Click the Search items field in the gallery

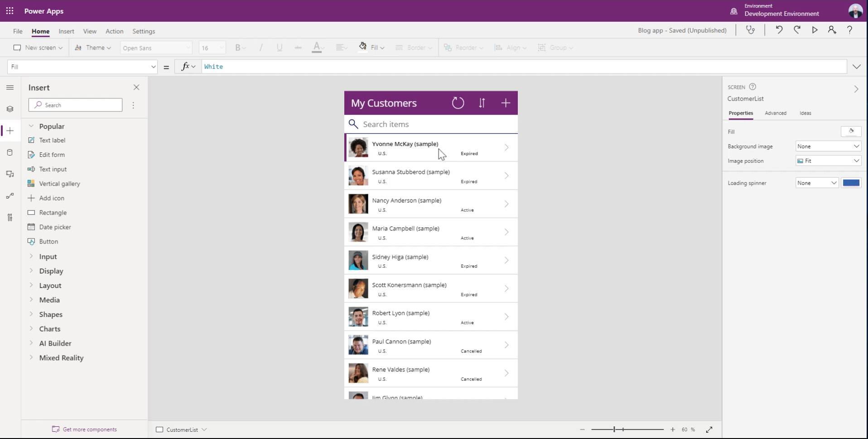431,124
